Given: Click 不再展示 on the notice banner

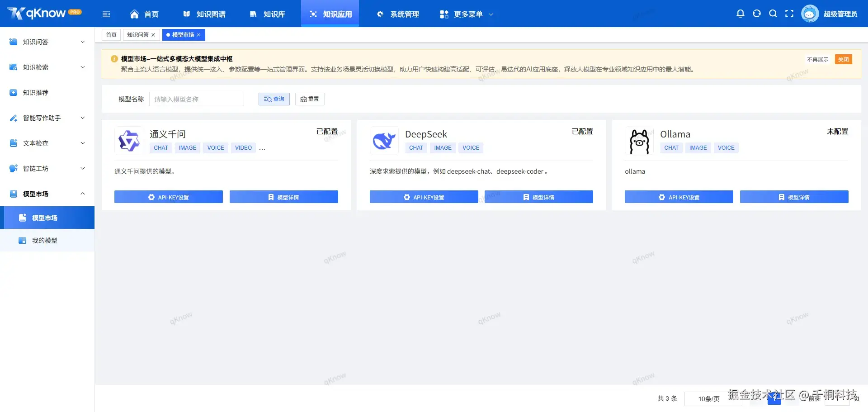Looking at the screenshot, I should click(x=817, y=59).
